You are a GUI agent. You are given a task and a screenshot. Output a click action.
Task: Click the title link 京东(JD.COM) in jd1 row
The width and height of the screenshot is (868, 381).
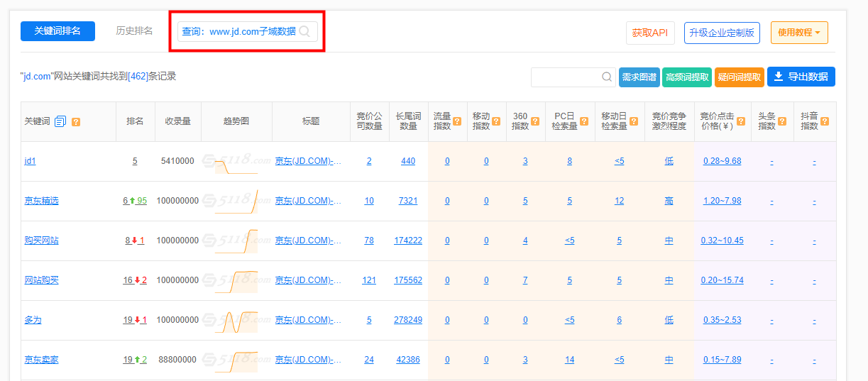pos(308,161)
